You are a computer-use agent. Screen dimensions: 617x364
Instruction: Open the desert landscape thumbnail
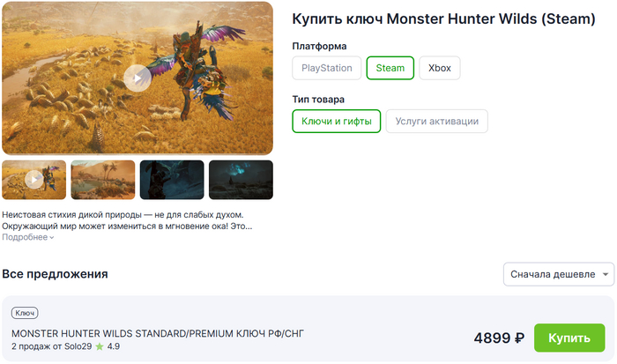[102, 179]
